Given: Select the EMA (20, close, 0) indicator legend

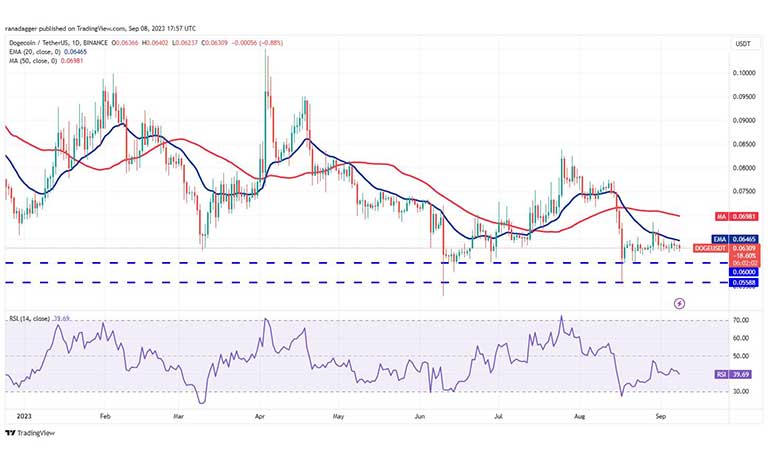Looking at the screenshot, I should point(34,52).
